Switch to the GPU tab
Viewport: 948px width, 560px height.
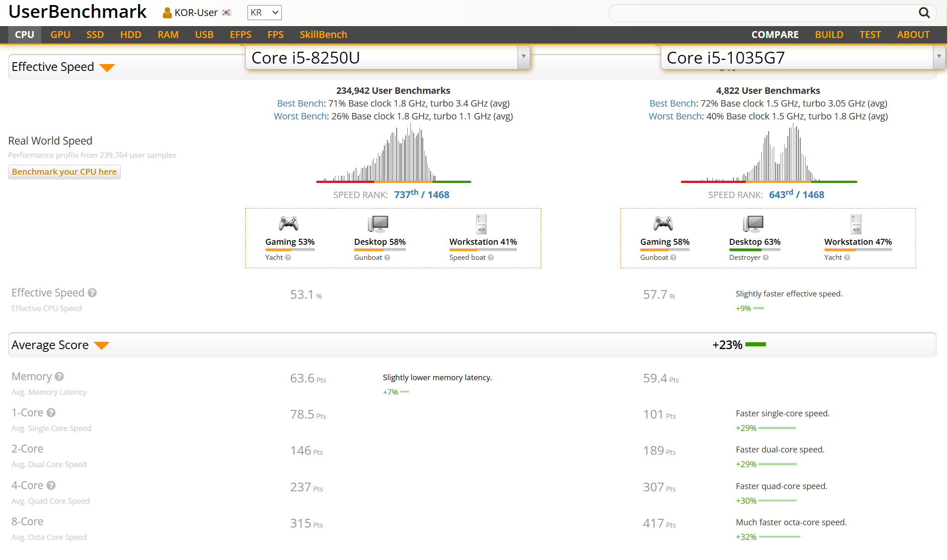[60, 35]
